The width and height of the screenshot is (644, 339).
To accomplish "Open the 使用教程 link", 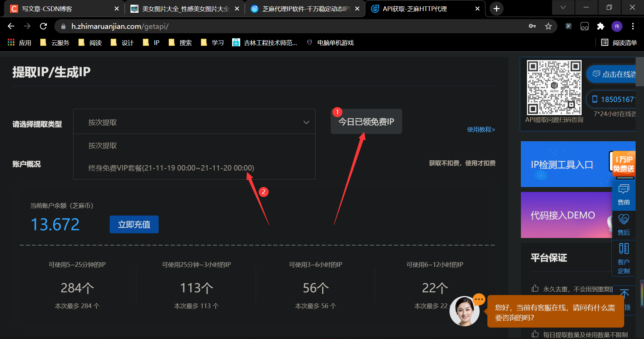I will (x=481, y=130).
